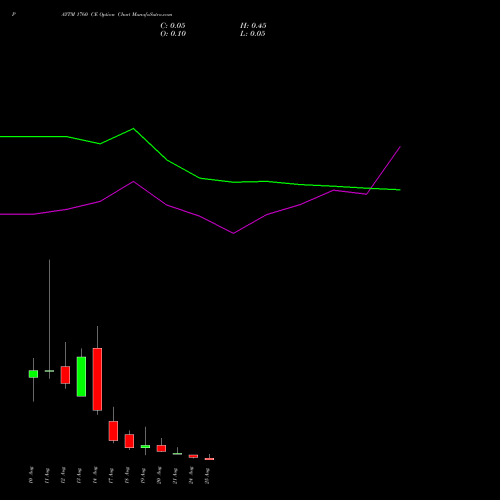Viewport: 500px width, 500px height.
Task: Select the 14 Aug tall red candlestick
Action: [x=97, y=379]
